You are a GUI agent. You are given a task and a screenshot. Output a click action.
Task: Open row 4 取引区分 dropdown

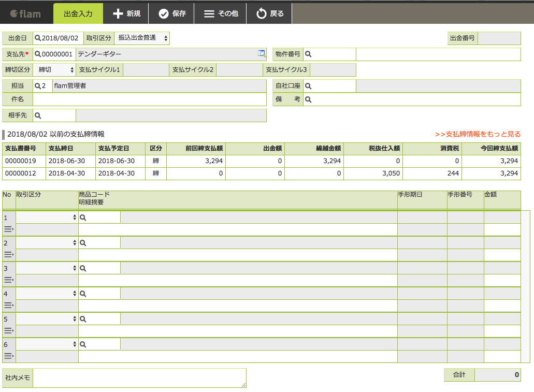pos(47,294)
